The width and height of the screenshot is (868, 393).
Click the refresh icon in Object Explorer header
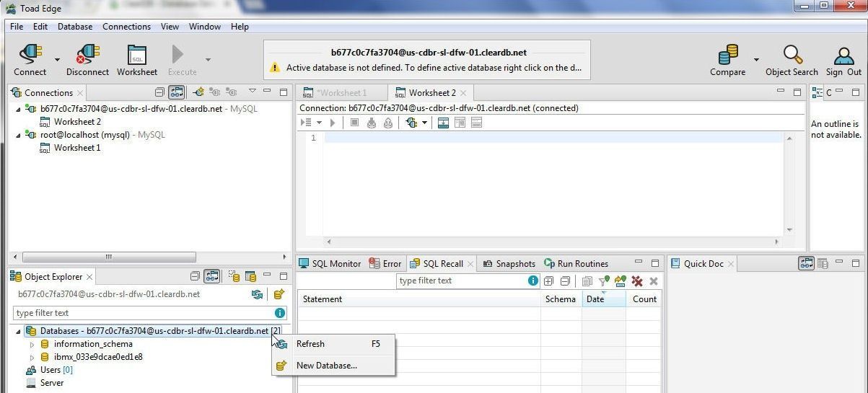click(257, 294)
